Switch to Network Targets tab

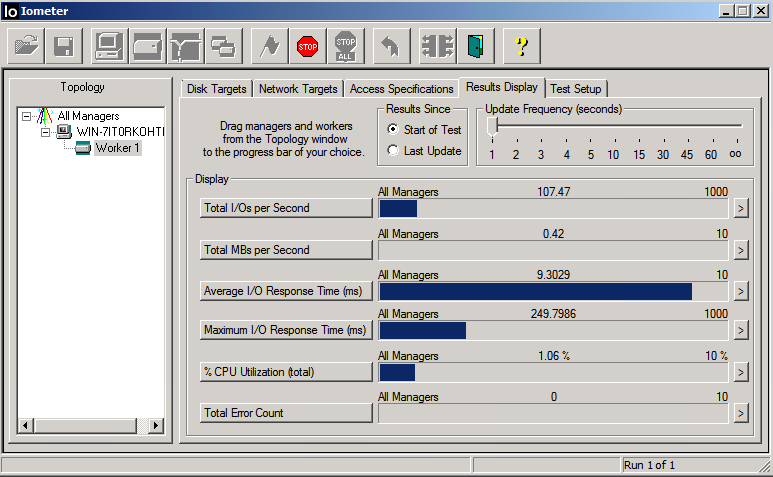298,89
